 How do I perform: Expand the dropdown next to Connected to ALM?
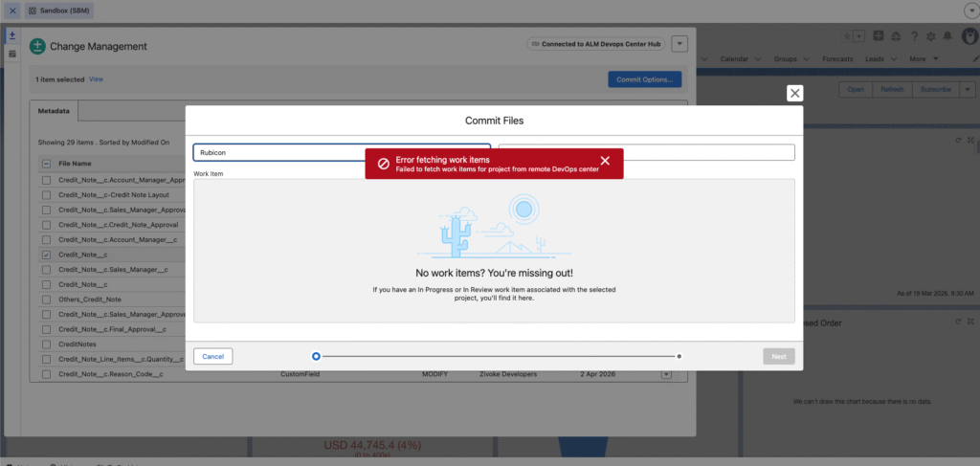679,44
